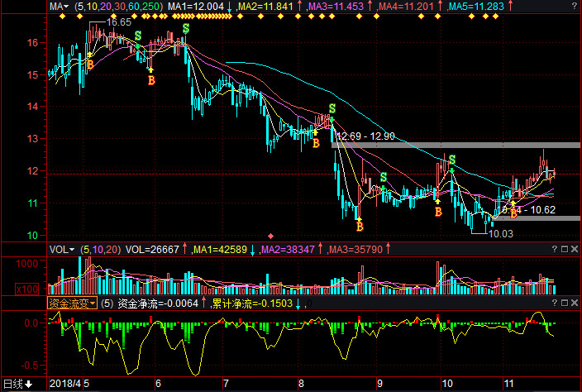Select the pink diamond marker above the date axis

click(270, 236)
